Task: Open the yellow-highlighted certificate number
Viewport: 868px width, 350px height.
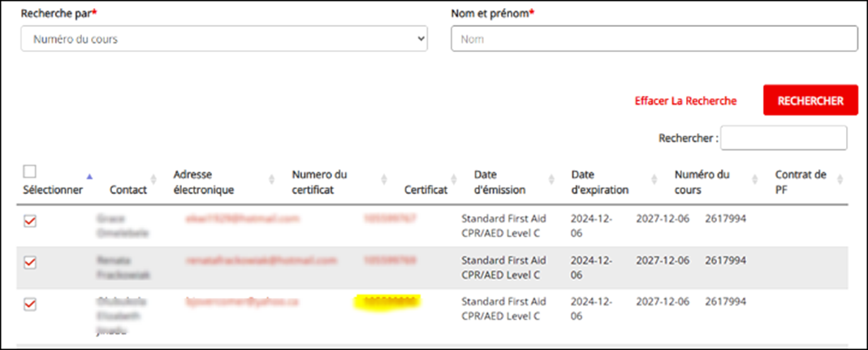Action: click(x=388, y=302)
